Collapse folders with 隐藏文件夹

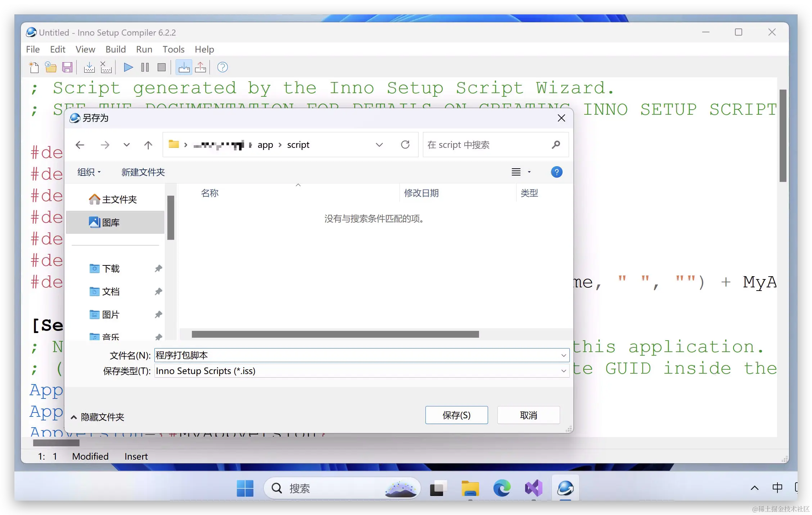tap(97, 417)
